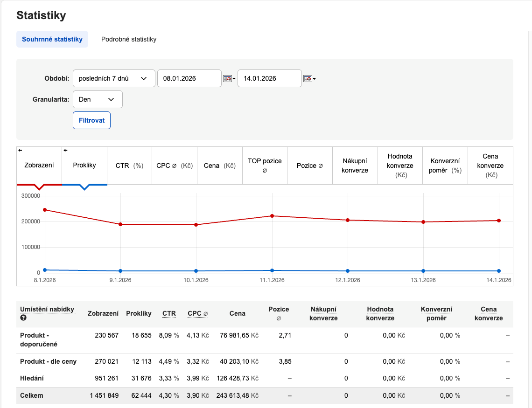Image resolution: width=532 pixels, height=408 pixels.
Task: Toggle the CTR (%) metric in chart
Action: pos(129,166)
